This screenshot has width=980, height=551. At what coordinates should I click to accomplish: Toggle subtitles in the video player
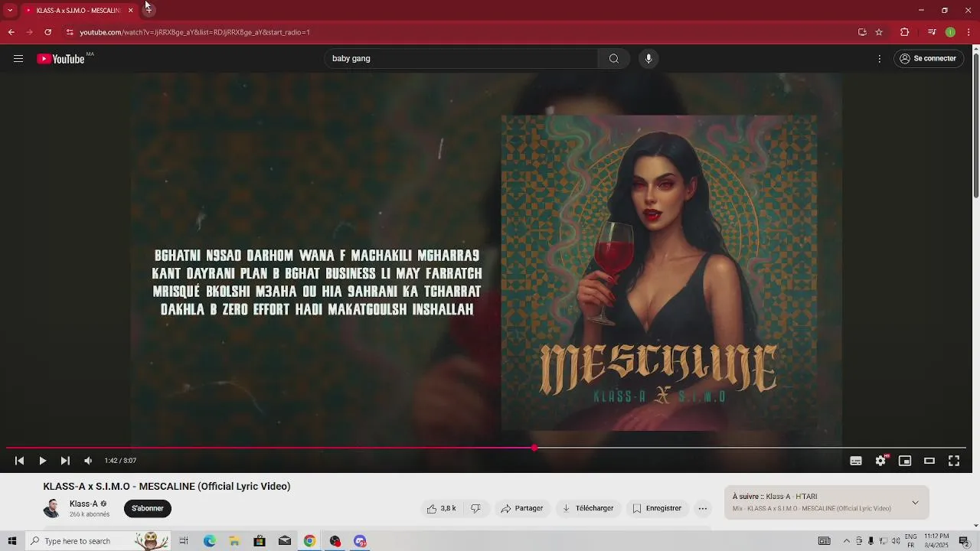click(856, 461)
